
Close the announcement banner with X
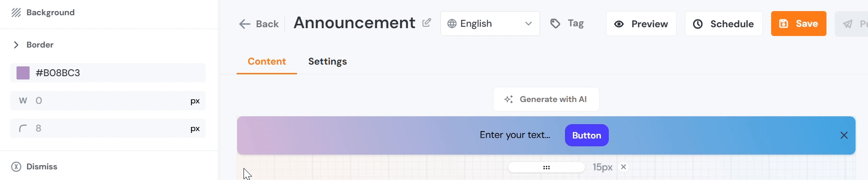pos(844,135)
